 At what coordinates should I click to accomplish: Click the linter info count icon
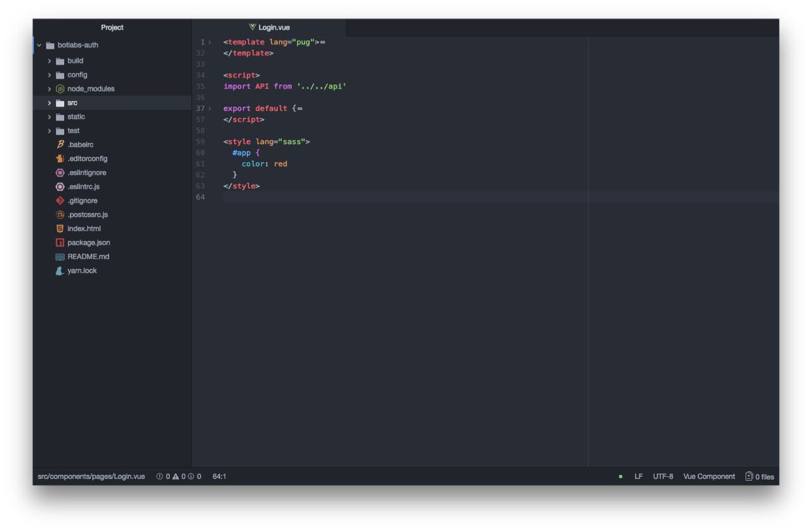[191, 476]
